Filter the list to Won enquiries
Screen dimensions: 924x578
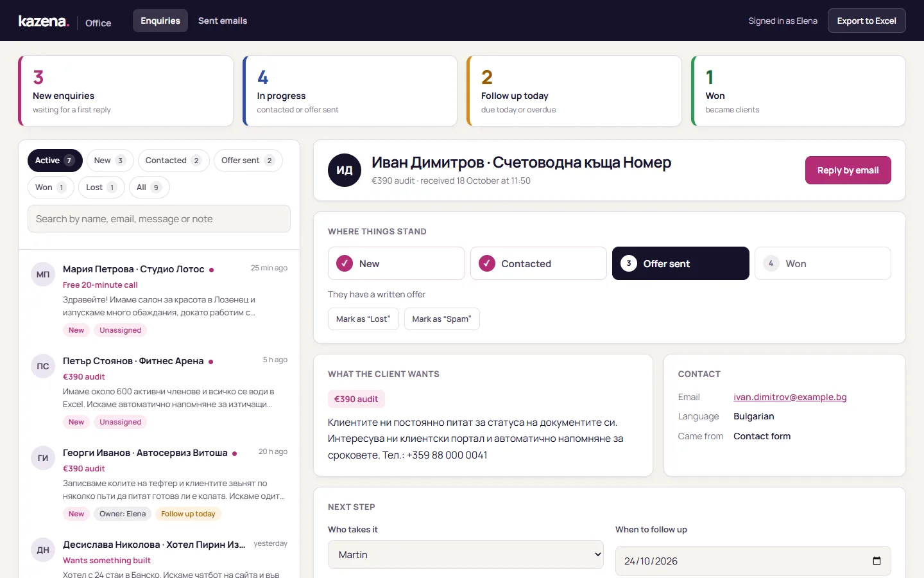[x=51, y=188]
